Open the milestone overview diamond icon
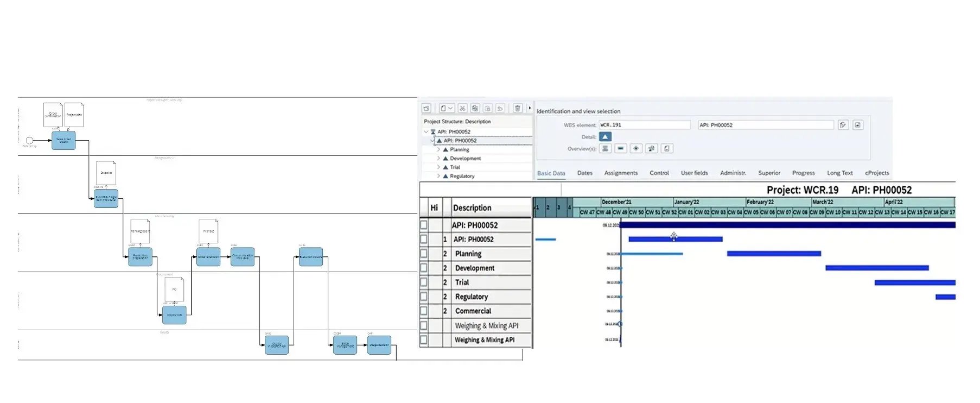This screenshot has height=403, width=980. tap(636, 148)
